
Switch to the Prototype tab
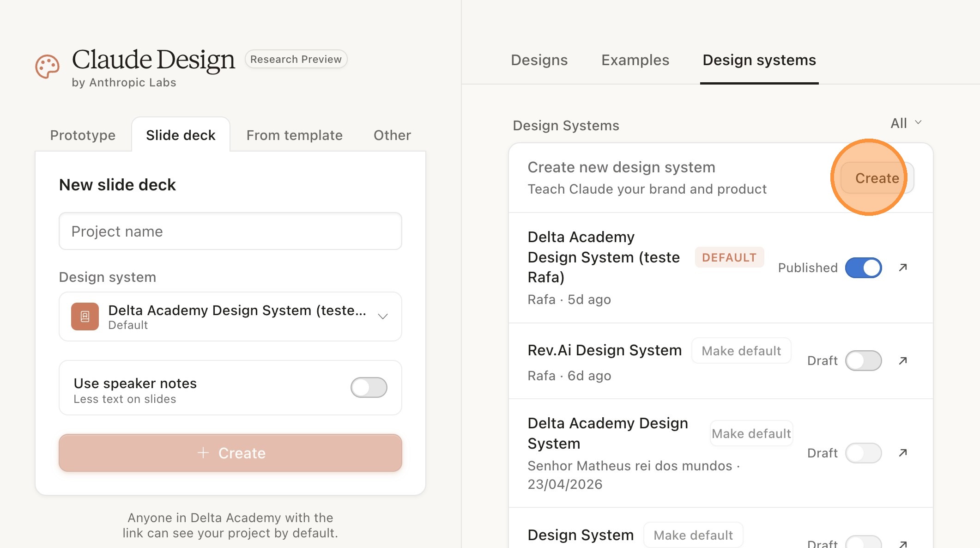point(83,135)
